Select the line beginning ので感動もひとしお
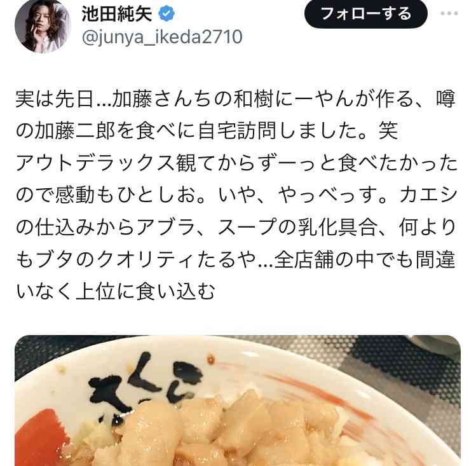 click(236, 195)
